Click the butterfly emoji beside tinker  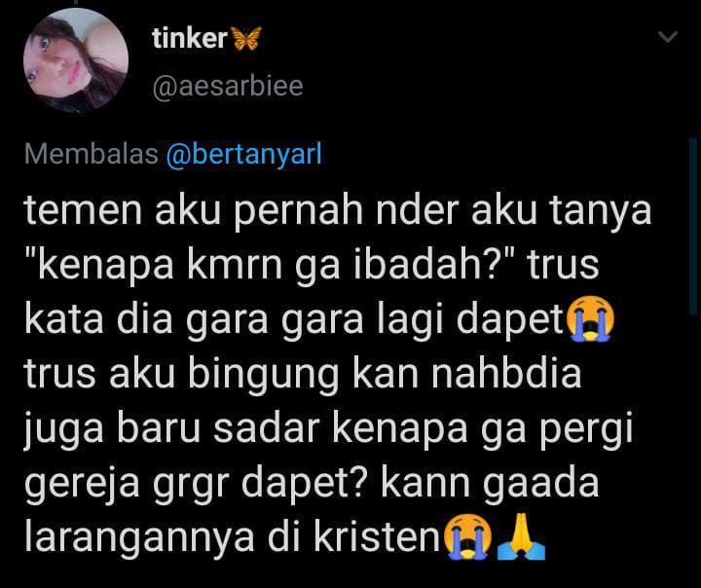coord(245,39)
